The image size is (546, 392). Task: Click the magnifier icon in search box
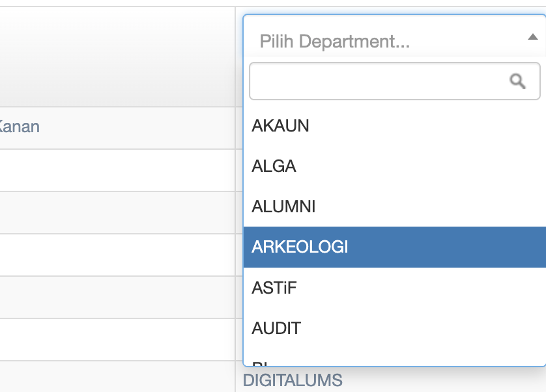(517, 81)
